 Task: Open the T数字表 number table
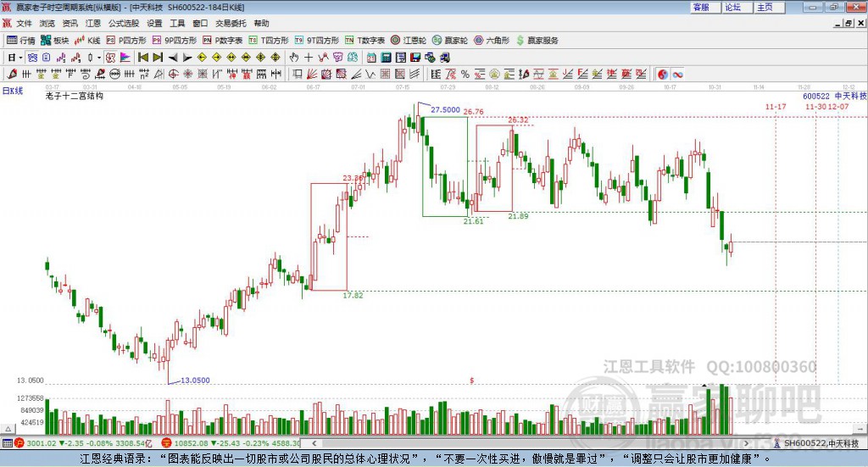[364, 41]
